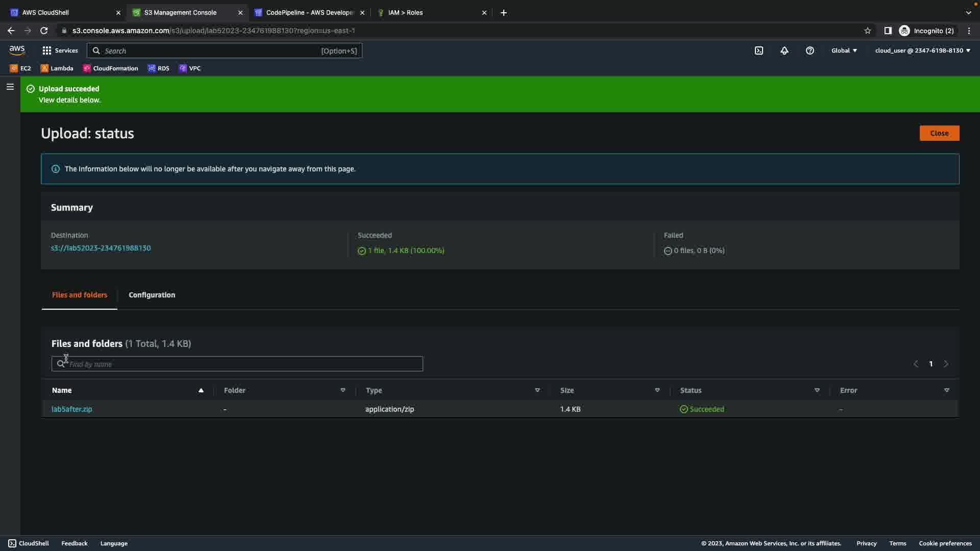Viewport: 980px width, 551px height.
Task: Open the Services grid menu
Action: tap(60, 51)
